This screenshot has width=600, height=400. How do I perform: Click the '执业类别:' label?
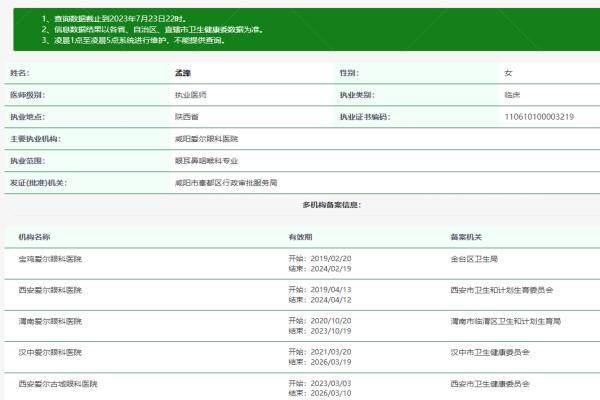pyautogui.click(x=357, y=95)
